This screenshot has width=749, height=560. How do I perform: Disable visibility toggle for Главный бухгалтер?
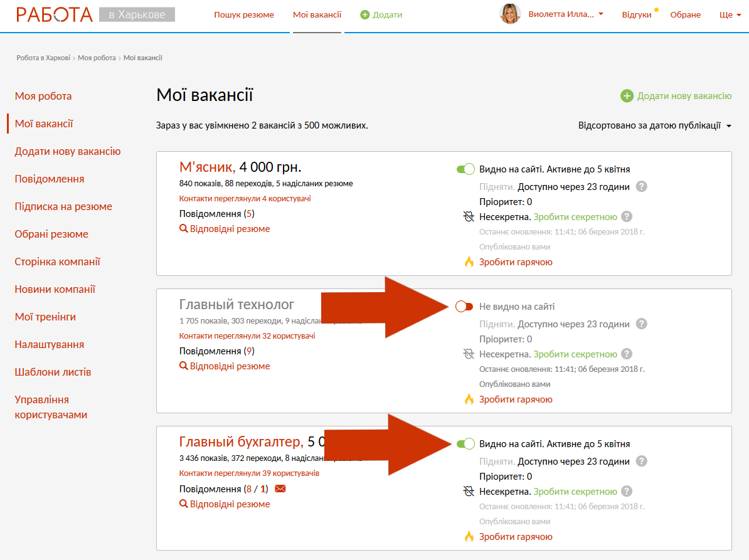pyautogui.click(x=465, y=444)
